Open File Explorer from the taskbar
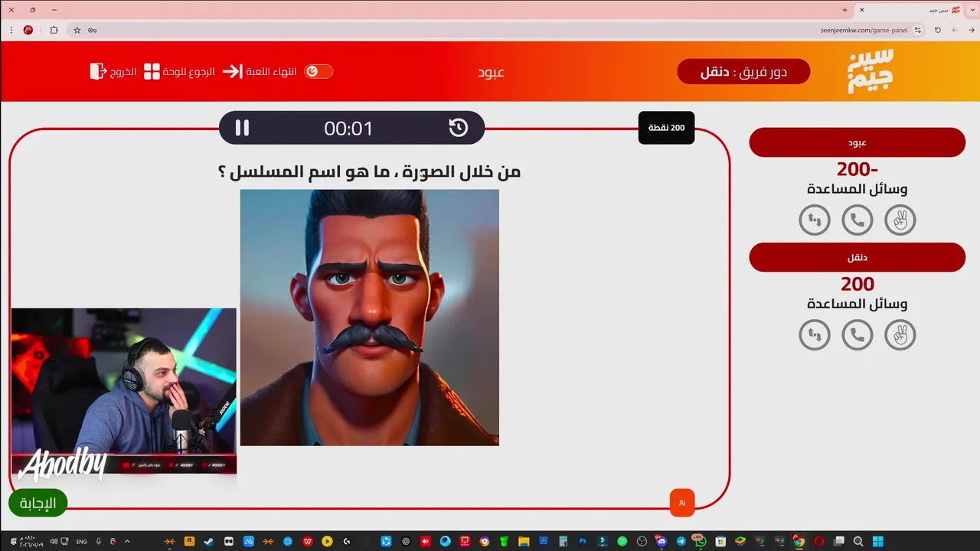The image size is (980, 551). pos(524,541)
